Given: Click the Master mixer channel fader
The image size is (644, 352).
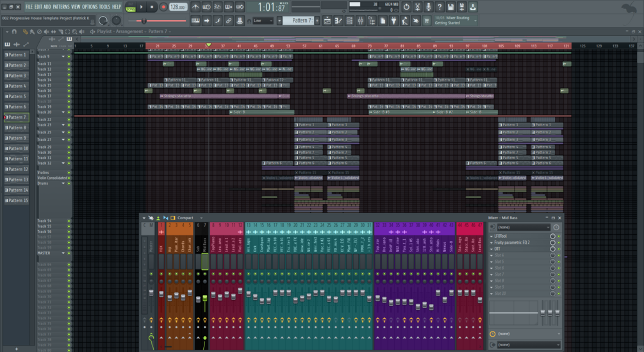Looking at the screenshot, I should click(x=151, y=292).
